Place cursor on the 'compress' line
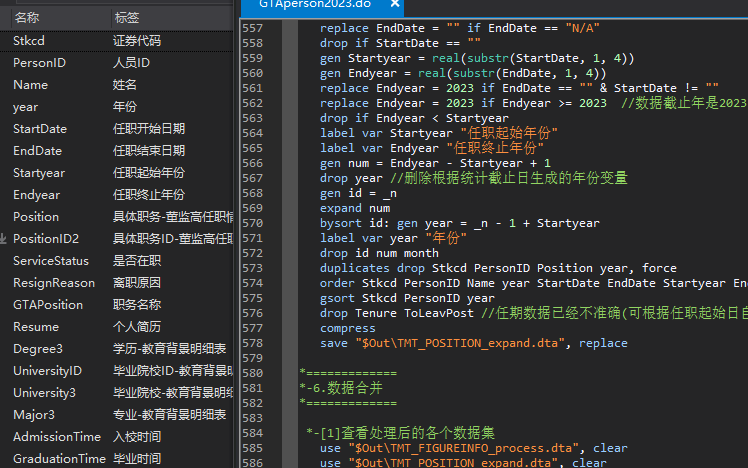The width and height of the screenshot is (748, 468). pyautogui.click(x=347, y=328)
